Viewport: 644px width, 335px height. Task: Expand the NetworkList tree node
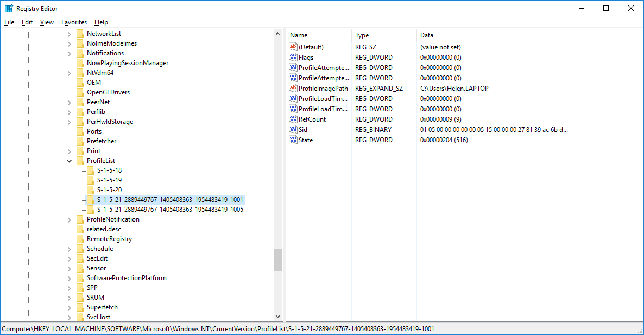(69, 34)
